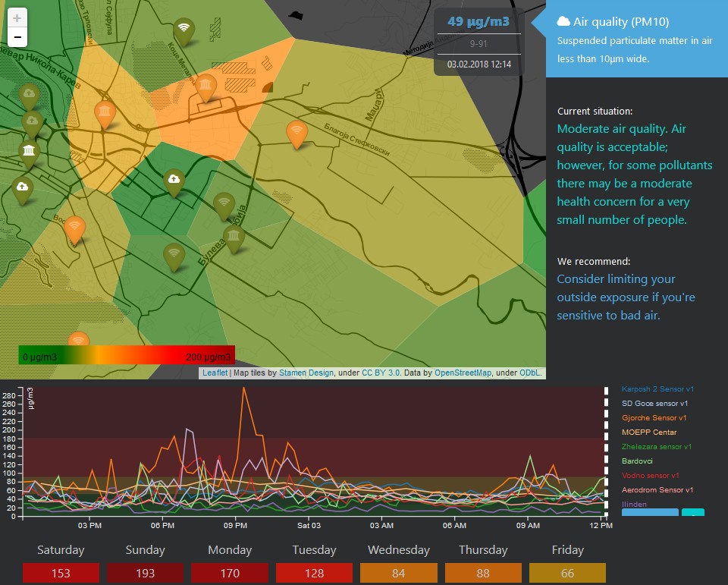Click the wide blue button below the sensor list
The image size is (728, 585).
coord(650,512)
